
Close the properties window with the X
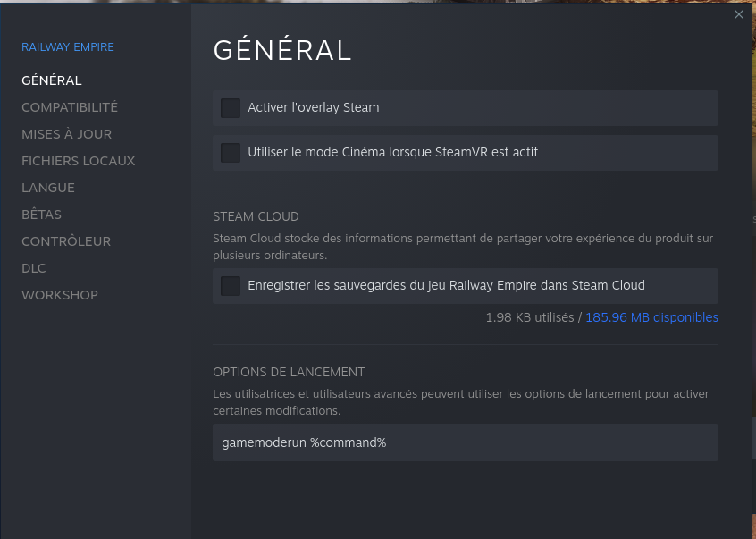[x=738, y=14]
